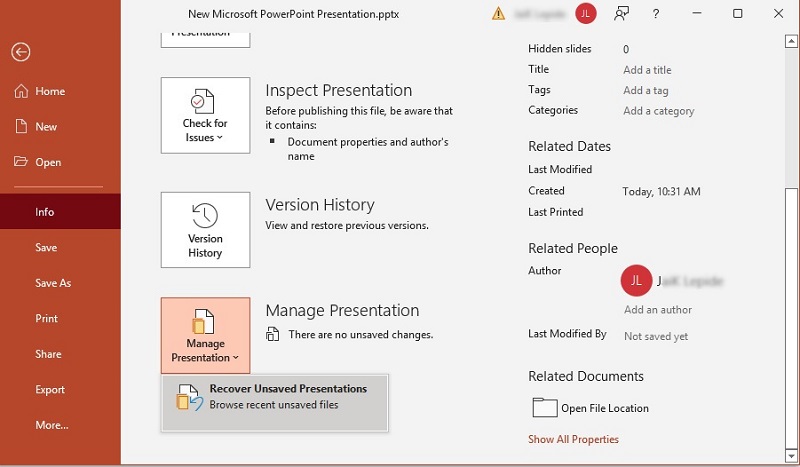This screenshot has height=467, width=800.
Task: Click Show All Properties link
Action: (573, 439)
